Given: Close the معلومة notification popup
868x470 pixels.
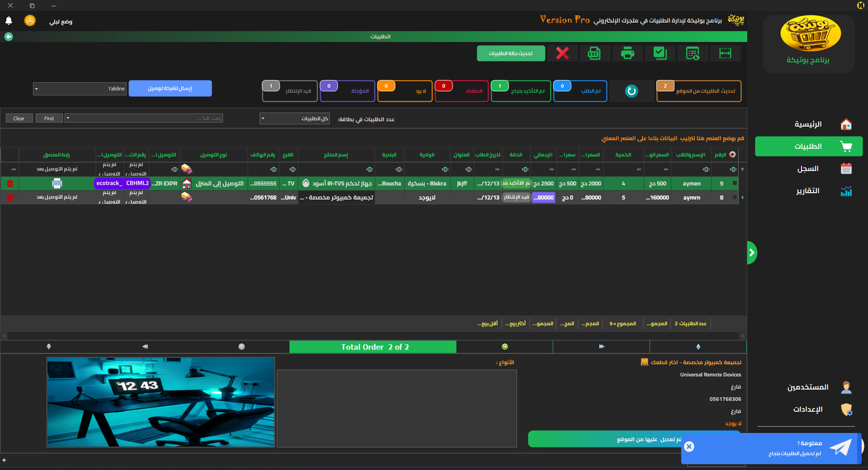Looking at the screenshot, I should point(689,446).
